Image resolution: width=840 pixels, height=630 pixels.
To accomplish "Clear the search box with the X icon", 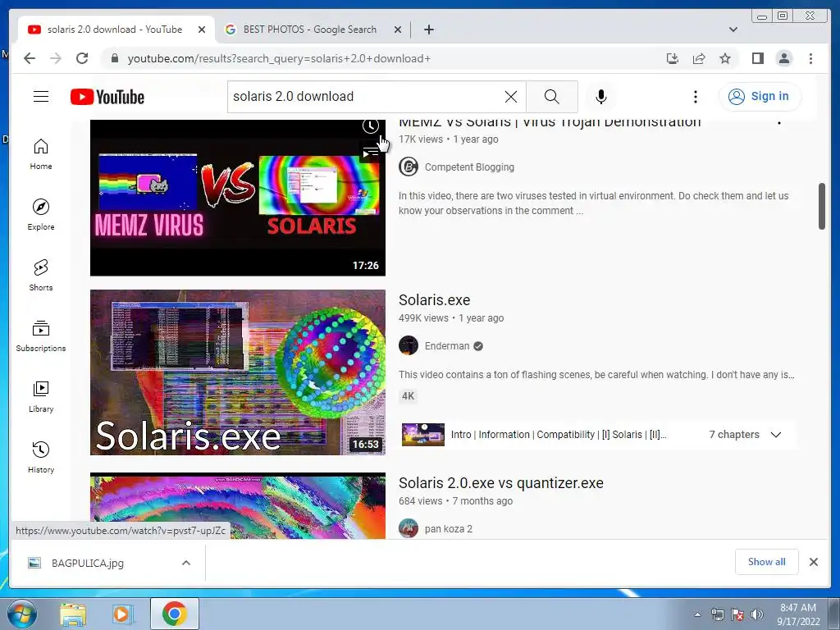I will pos(511,97).
